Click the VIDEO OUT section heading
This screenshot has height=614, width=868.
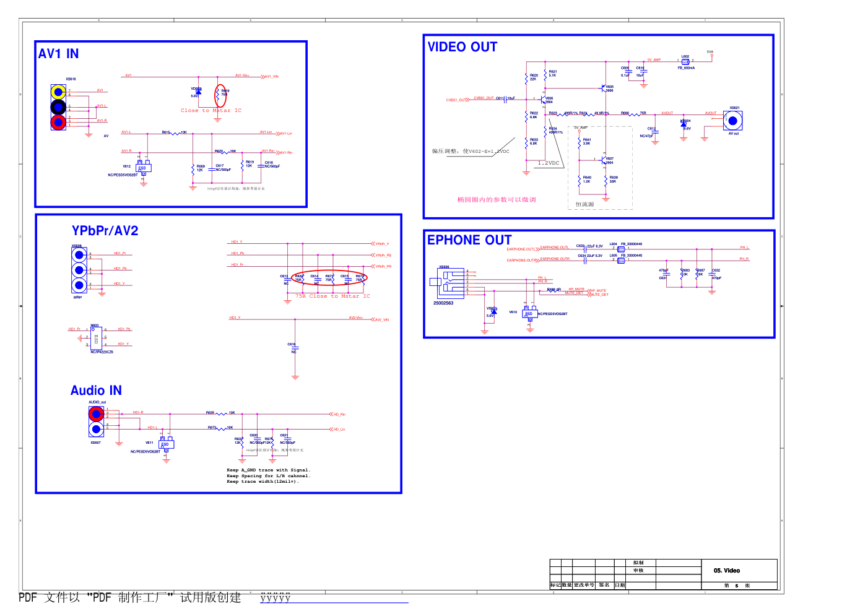click(462, 47)
